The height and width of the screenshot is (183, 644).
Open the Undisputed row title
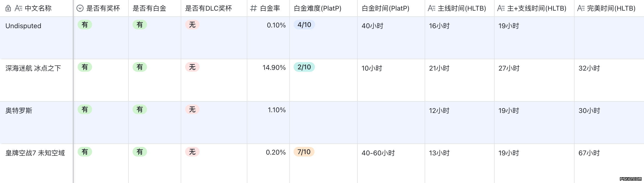(23, 26)
